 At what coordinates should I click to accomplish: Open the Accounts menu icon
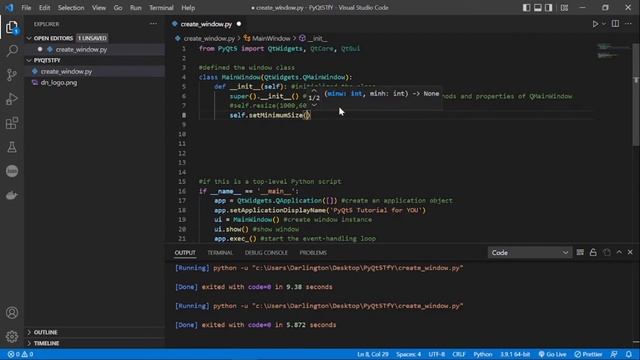[12, 313]
